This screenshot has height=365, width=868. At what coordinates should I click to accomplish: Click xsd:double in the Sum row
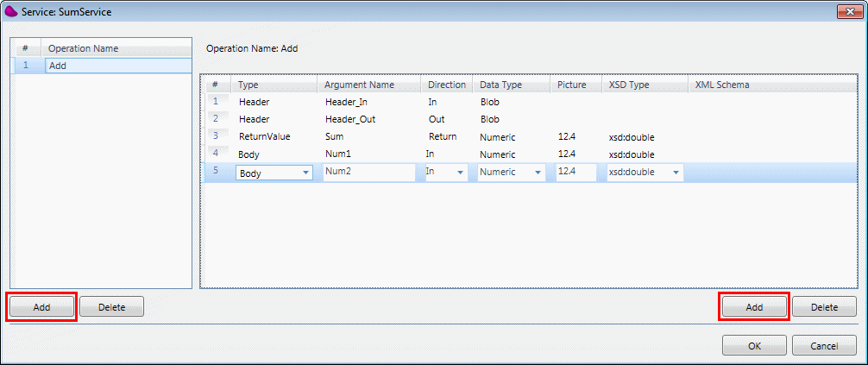[x=632, y=137]
